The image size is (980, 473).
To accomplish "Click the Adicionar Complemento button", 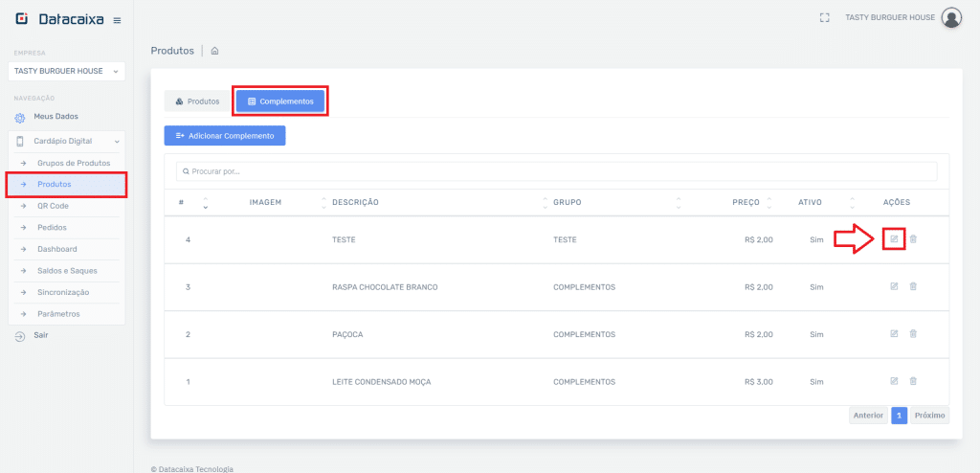I will click(225, 136).
